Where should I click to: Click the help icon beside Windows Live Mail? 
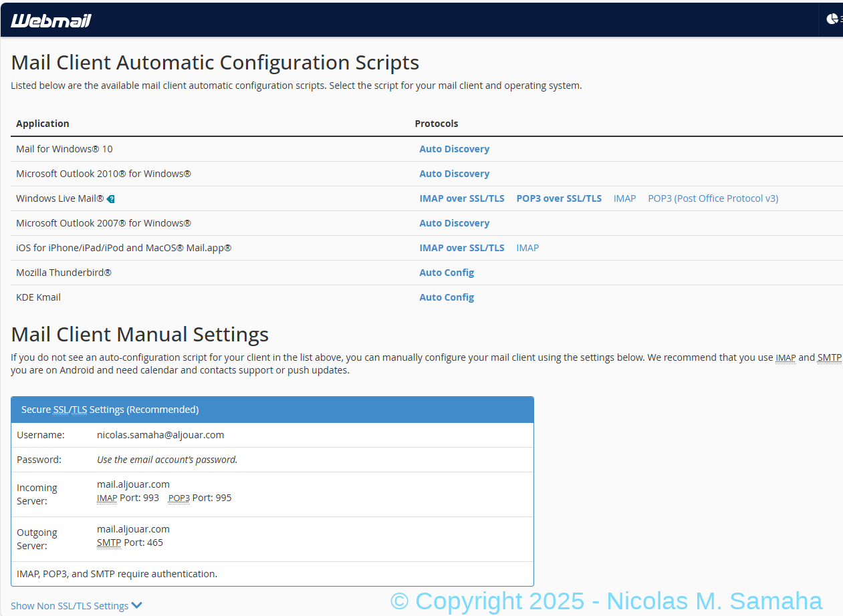click(x=111, y=199)
